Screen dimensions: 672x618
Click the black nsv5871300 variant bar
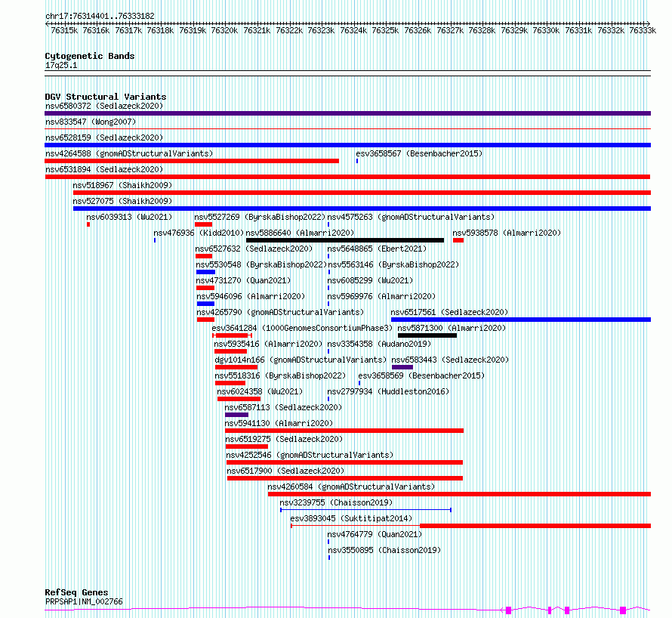[427, 335]
